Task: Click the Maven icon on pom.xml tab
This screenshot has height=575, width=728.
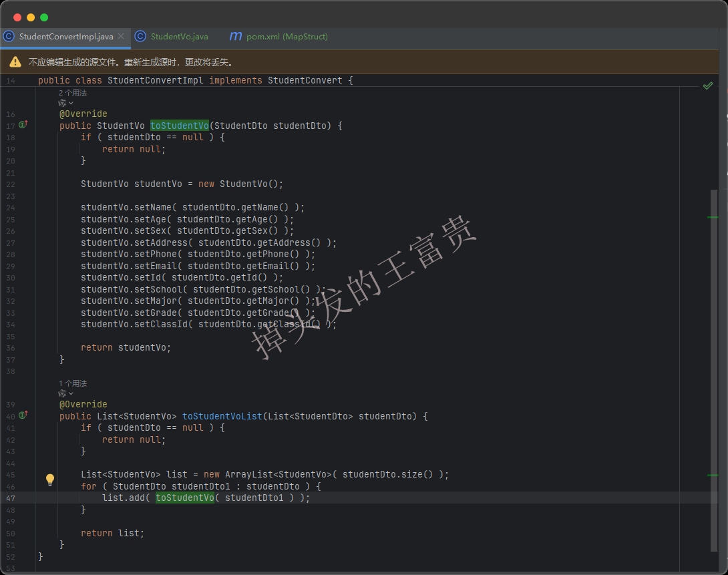Action: [236, 36]
